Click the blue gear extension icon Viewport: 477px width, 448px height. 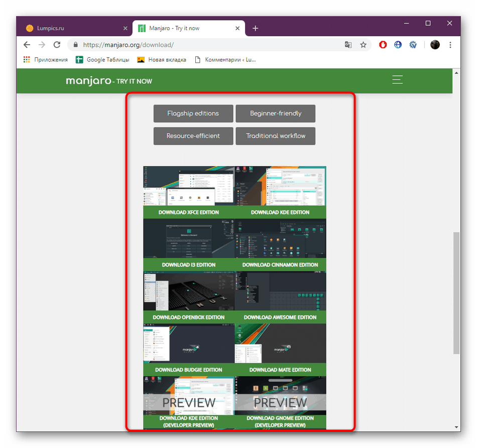pos(413,45)
